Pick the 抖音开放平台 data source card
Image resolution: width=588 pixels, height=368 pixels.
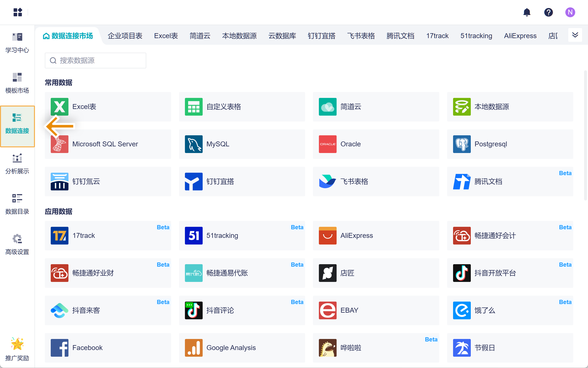pyautogui.click(x=510, y=273)
